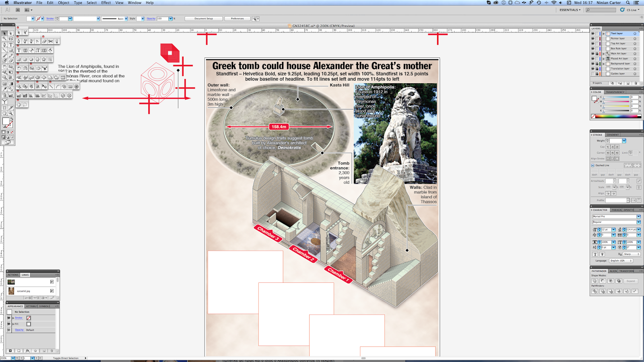This screenshot has height=362, width=644.
Task: Click the Preferences button
Action: tap(237, 19)
